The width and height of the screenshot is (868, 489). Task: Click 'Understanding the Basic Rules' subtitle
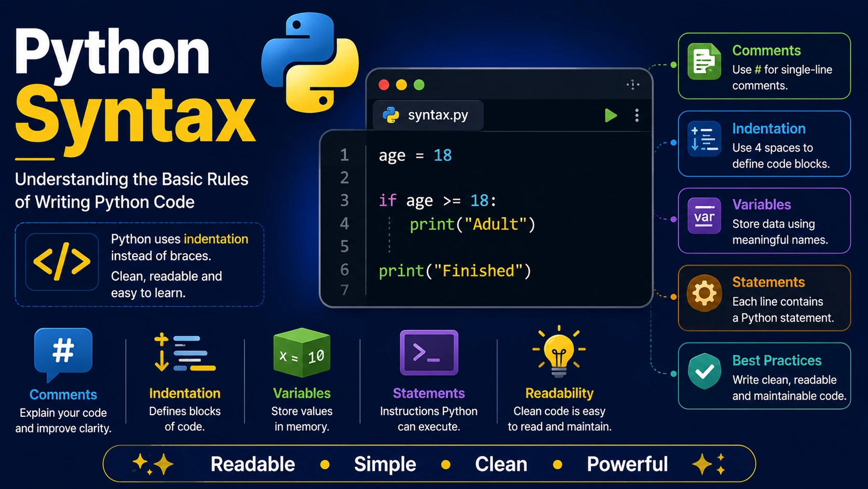pos(131,179)
